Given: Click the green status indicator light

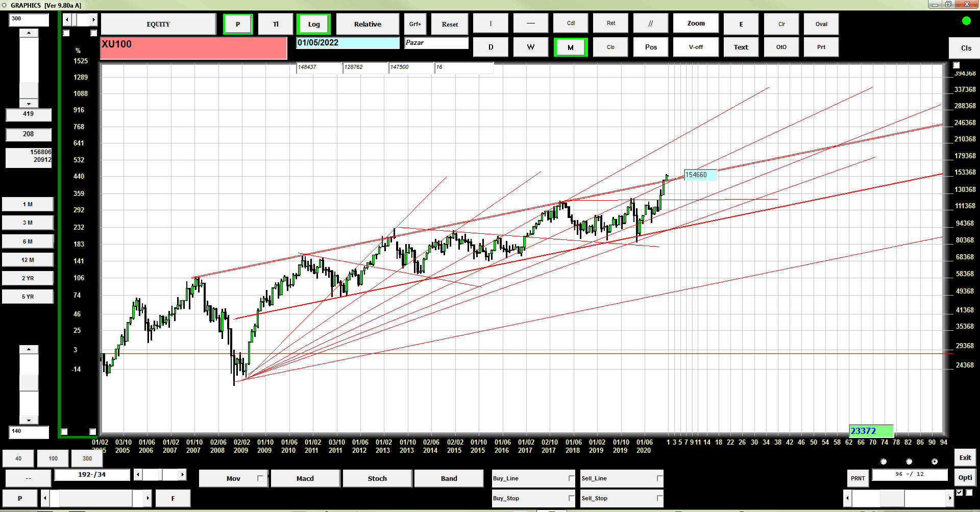Looking at the screenshot, I should pyautogui.click(x=966, y=21).
